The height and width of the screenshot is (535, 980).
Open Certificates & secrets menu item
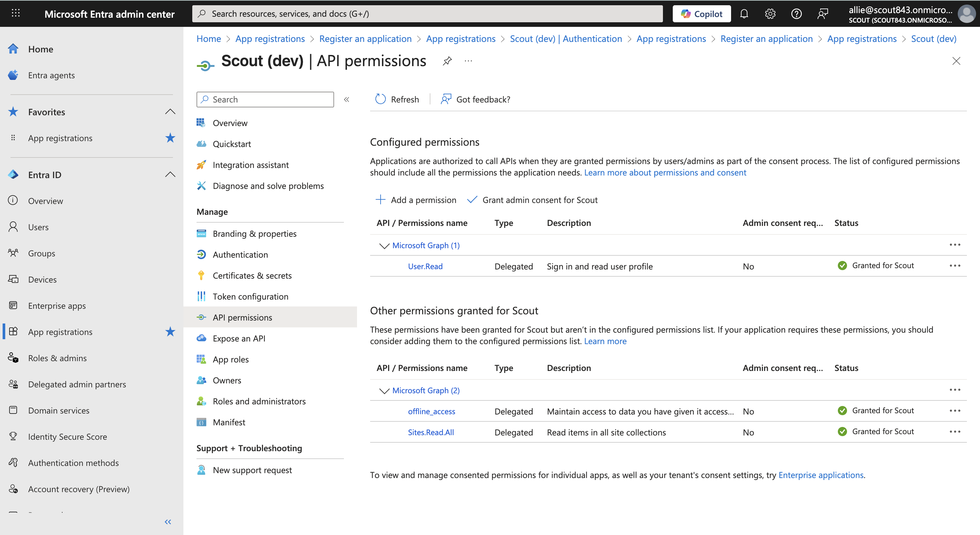coord(252,276)
